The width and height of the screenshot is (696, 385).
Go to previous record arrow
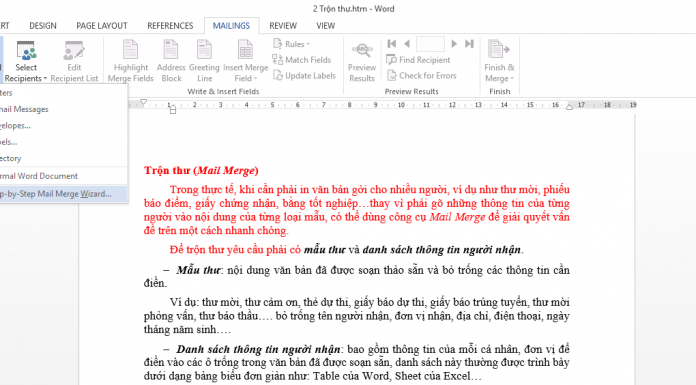407,44
